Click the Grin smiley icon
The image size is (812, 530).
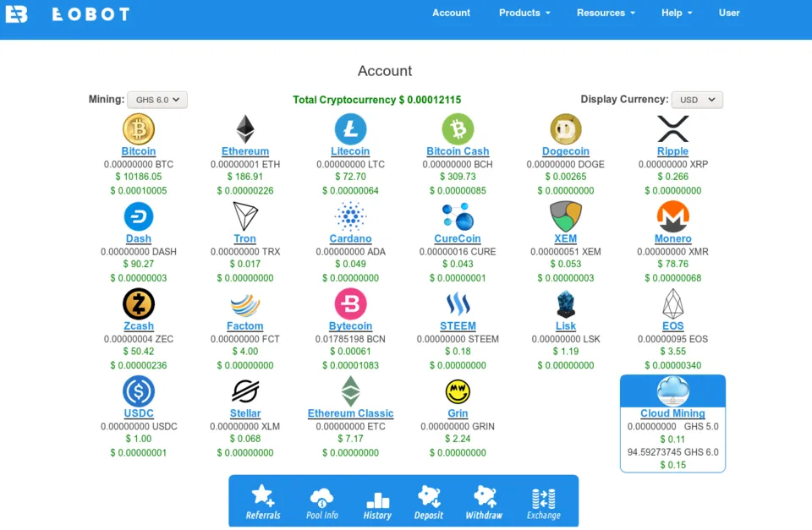tap(458, 392)
